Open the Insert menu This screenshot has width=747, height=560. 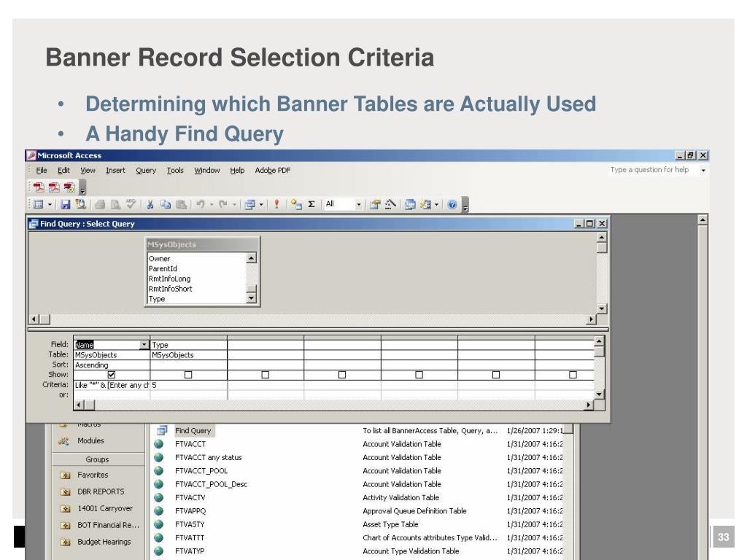(x=115, y=171)
